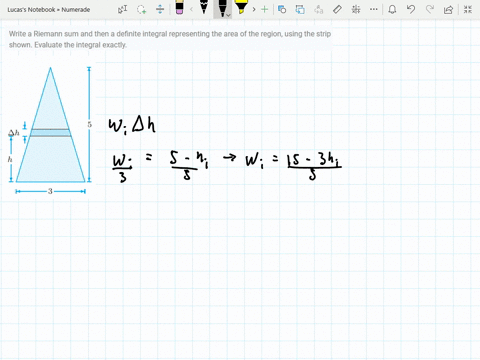Open the Ruler tool
Viewport: 480px width, 360px height.
337,9
